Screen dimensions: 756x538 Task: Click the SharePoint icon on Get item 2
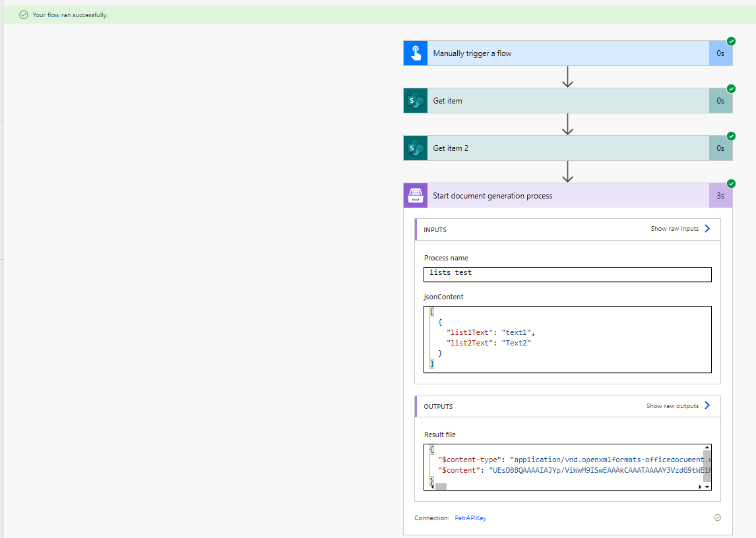[416, 148]
